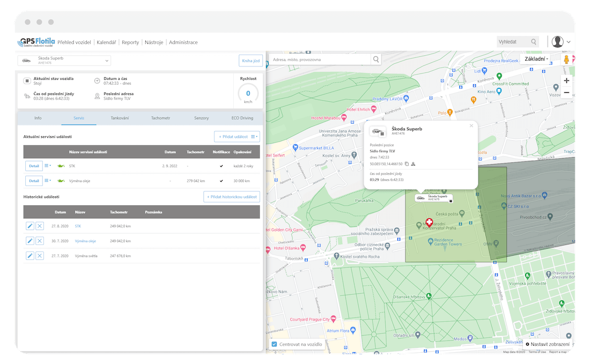
Task: Click the vehicle status stop icon
Action: point(27,81)
